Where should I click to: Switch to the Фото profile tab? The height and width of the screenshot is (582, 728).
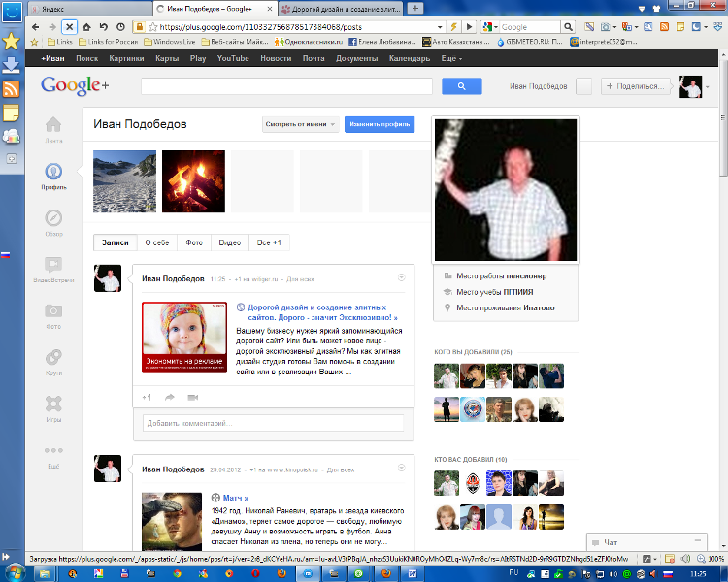coord(194,242)
